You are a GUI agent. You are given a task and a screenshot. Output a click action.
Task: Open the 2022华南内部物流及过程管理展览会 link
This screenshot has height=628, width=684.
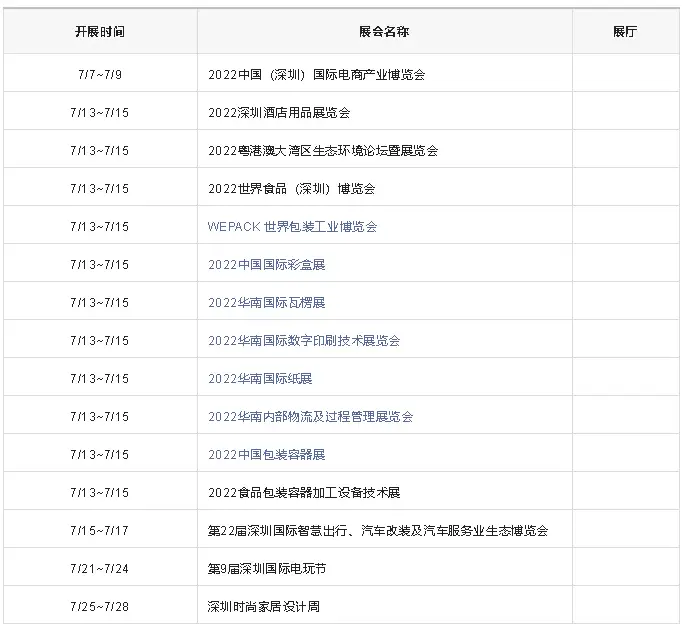click(x=311, y=416)
